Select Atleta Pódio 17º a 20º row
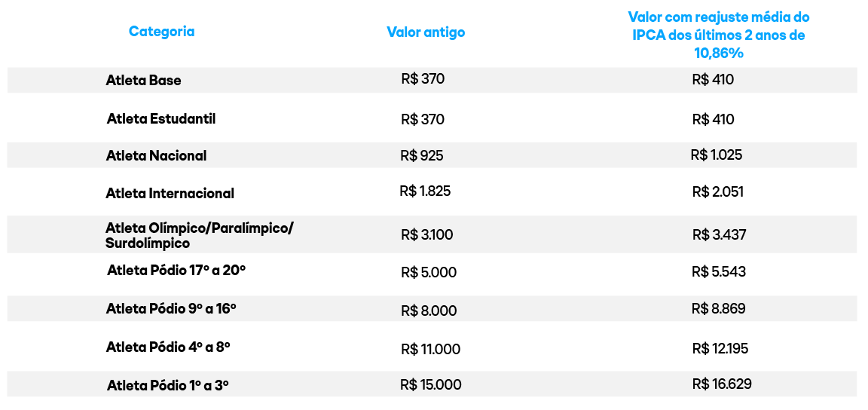The height and width of the screenshot is (410, 868). [176, 270]
